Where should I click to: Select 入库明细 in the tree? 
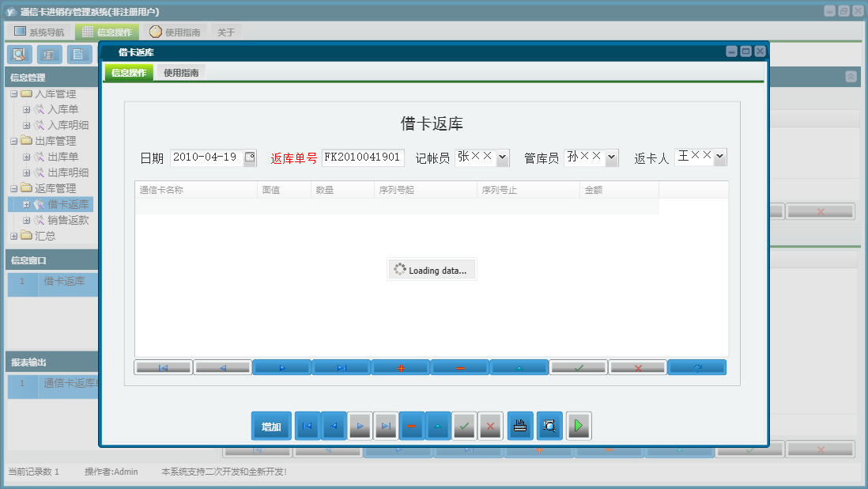pyautogui.click(x=67, y=125)
